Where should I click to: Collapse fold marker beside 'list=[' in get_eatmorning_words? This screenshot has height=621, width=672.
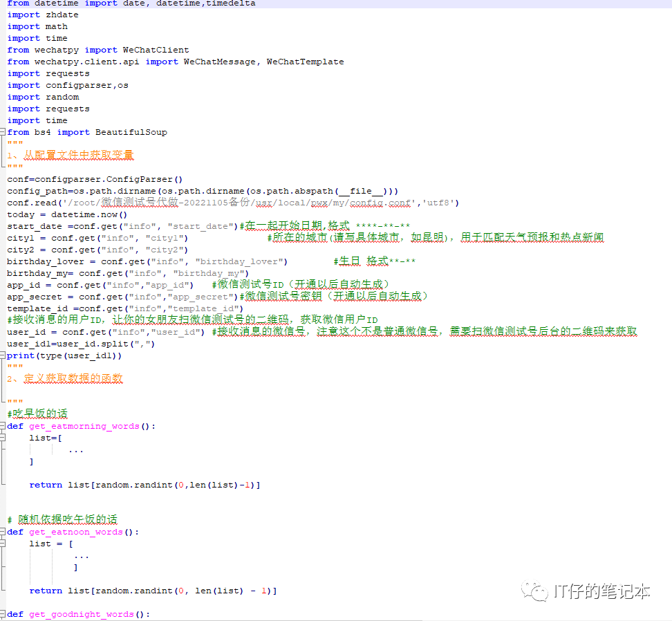tap(3, 438)
